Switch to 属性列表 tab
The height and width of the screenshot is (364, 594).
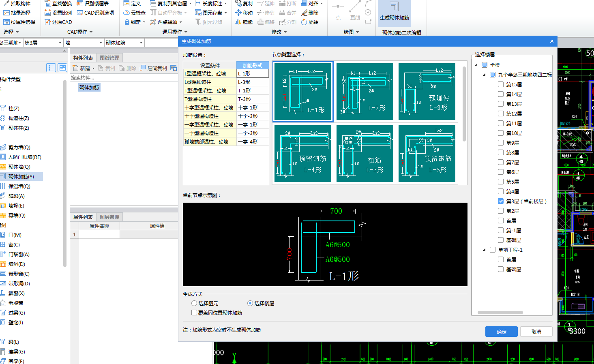tap(83, 217)
